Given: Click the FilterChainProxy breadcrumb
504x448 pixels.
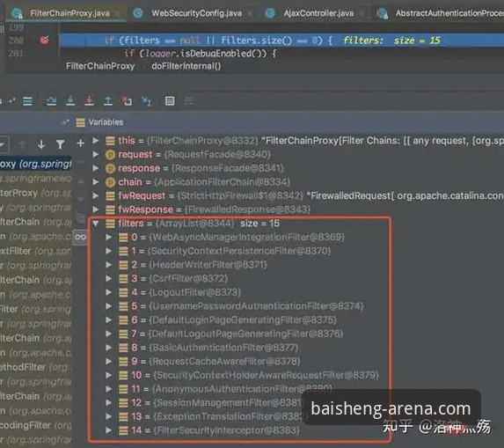Looking at the screenshot, I should 100,66.
